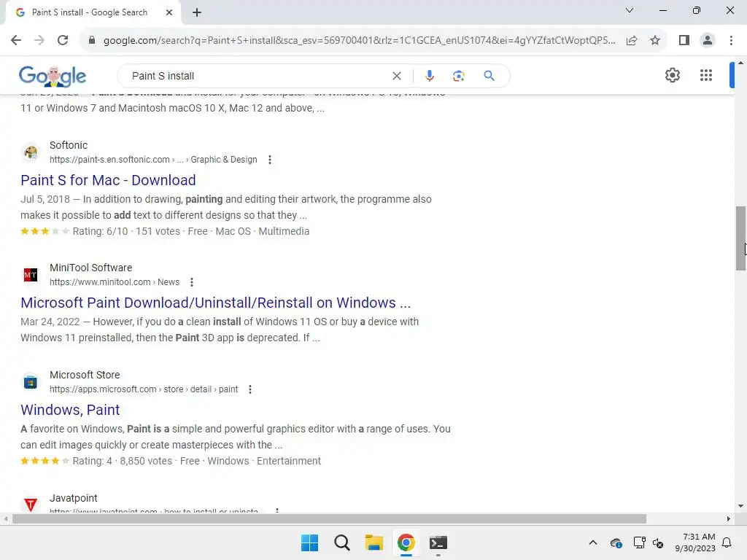Click the apps.microsoft.com breadcrumb
Screen dimensions: 747x560
[x=144, y=389]
